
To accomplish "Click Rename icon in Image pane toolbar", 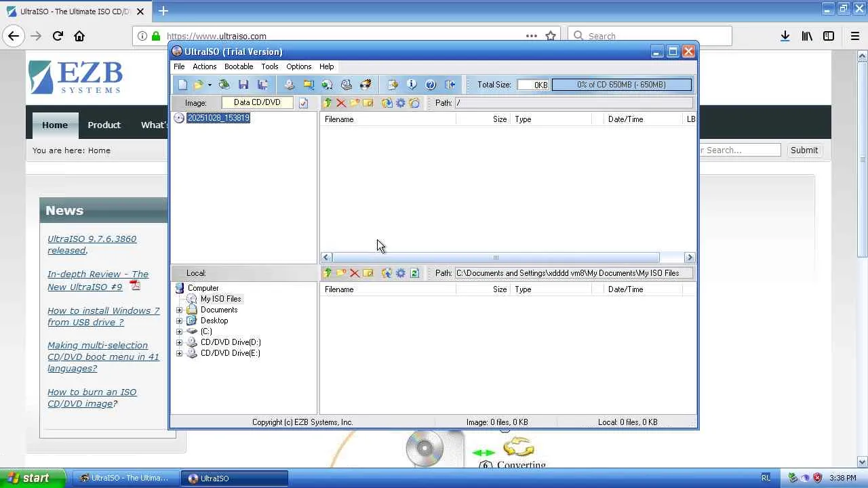I will 368,103.
